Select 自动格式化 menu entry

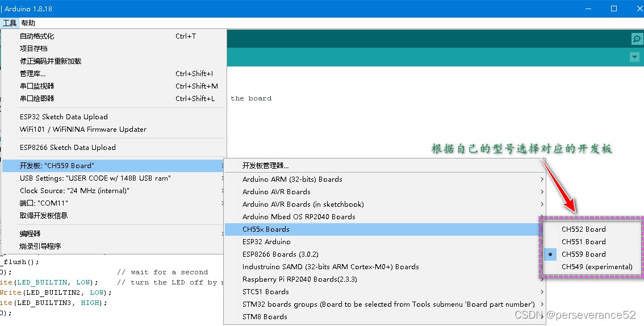point(114,36)
